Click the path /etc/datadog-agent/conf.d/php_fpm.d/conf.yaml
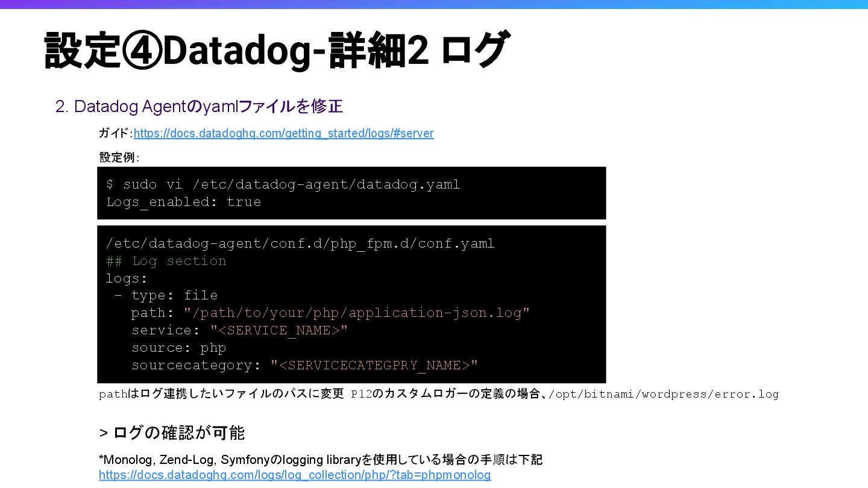Screen dimensions: 868x488 (x=300, y=243)
